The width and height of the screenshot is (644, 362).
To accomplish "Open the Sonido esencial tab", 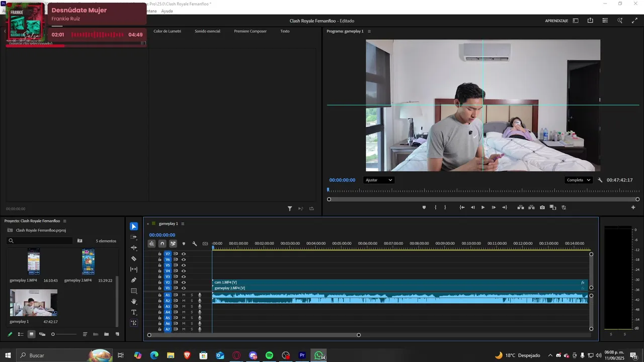I will pyautogui.click(x=207, y=31).
